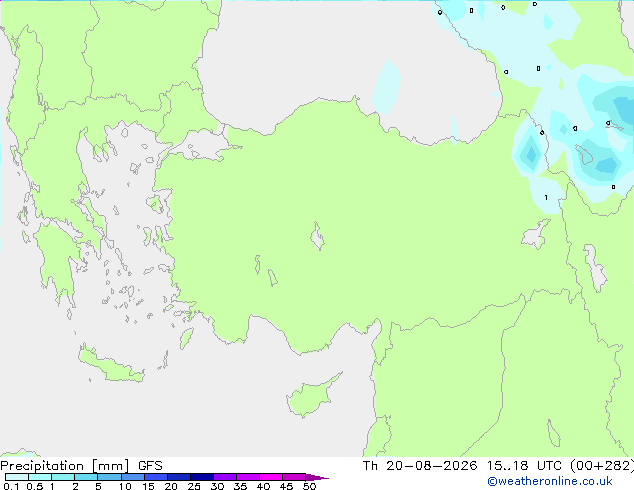Image resolution: width=634 pixels, height=490 pixels.
Task: Pick the 40–45 mm magenta legend swatch
Action: pos(271,477)
